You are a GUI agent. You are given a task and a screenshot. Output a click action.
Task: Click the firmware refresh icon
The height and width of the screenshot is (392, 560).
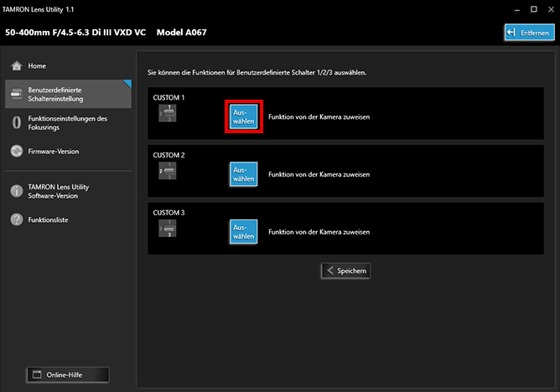coord(17,152)
